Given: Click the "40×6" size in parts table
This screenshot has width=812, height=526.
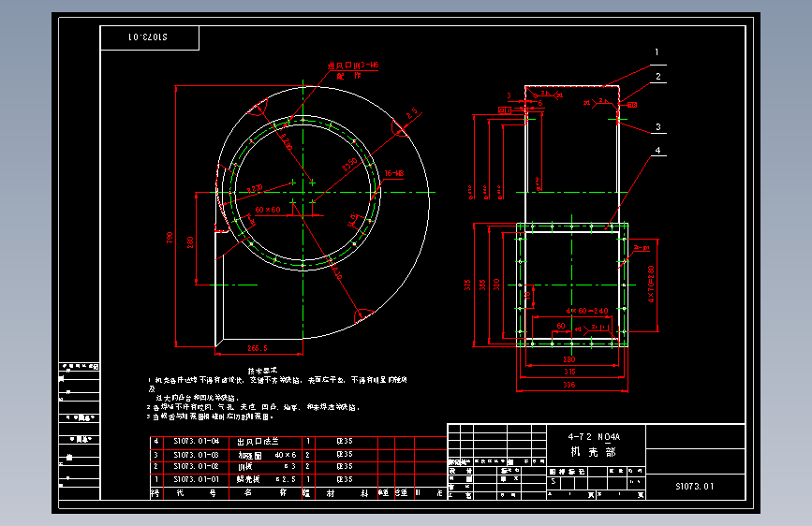Looking at the screenshot, I should (x=286, y=455).
